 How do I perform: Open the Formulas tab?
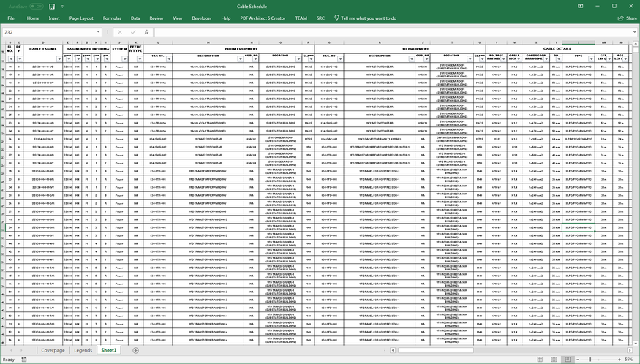click(112, 18)
